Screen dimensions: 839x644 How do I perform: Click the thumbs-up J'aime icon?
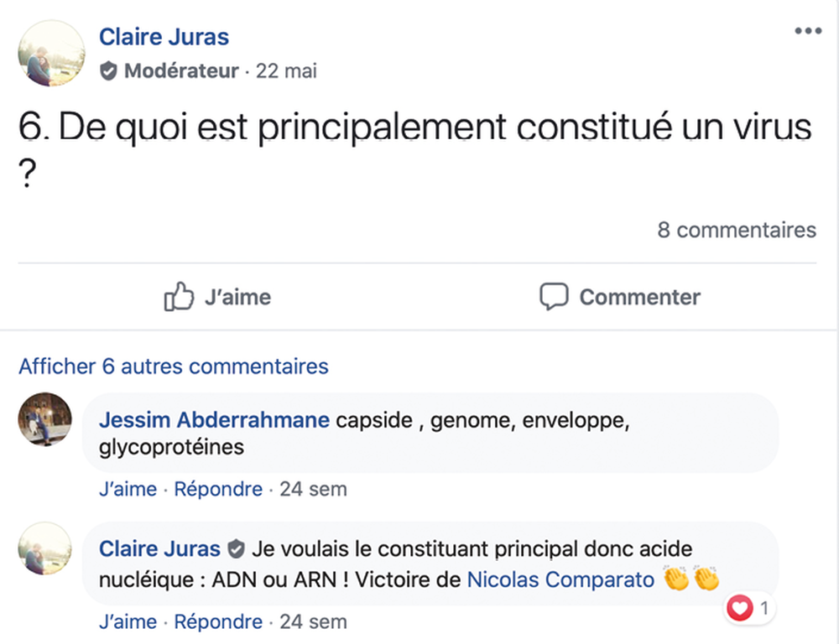[179, 297]
